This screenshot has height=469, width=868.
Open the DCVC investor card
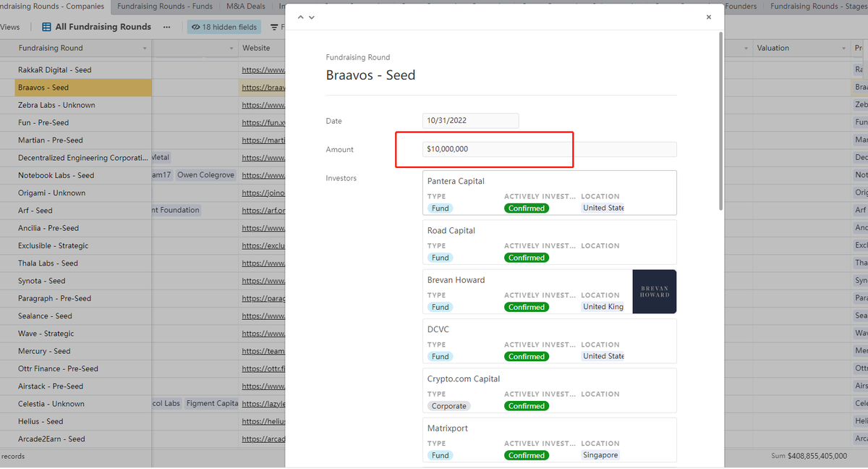(x=549, y=341)
